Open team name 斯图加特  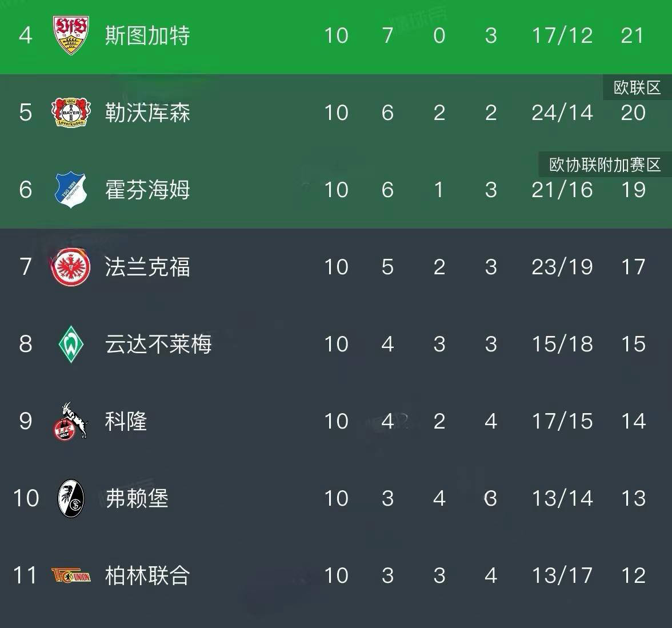[x=147, y=35]
